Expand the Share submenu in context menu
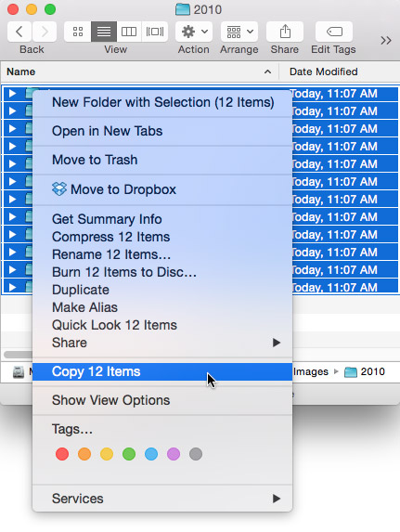The width and height of the screenshot is (400, 532). (x=162, y=343)
